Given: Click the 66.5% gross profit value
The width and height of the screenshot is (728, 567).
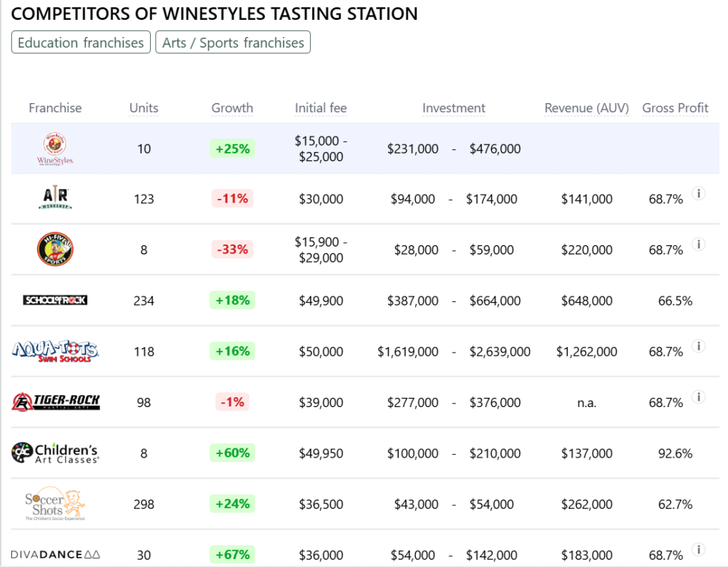Looking at the screenshot, I should point(675,301).
